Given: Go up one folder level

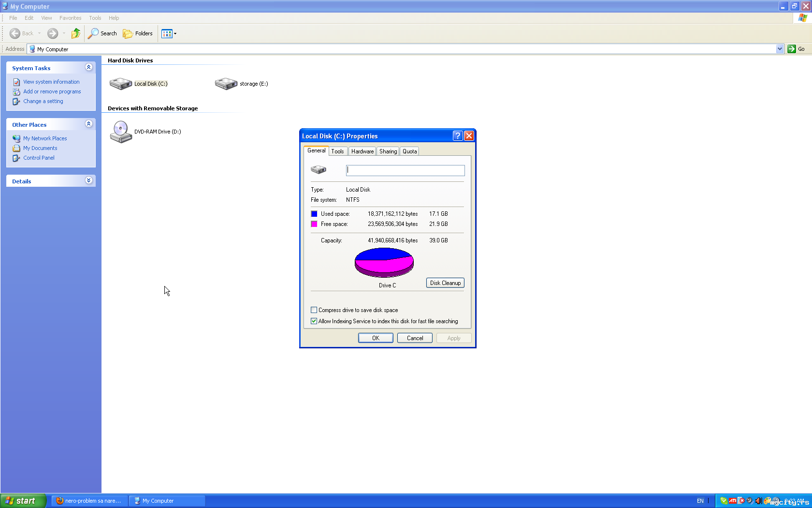Looking at the screenshot, I should (76, 33).
